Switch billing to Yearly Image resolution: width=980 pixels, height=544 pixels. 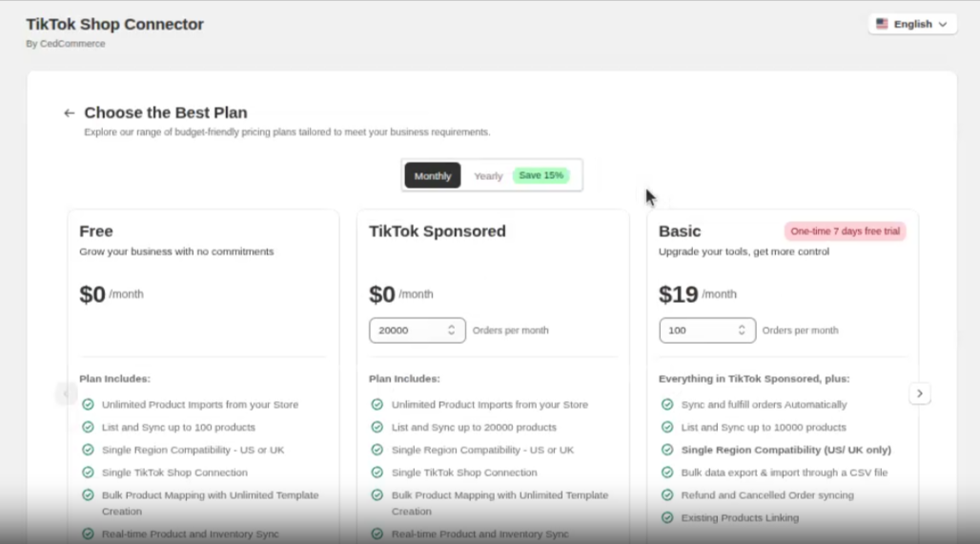pos(488,176)
